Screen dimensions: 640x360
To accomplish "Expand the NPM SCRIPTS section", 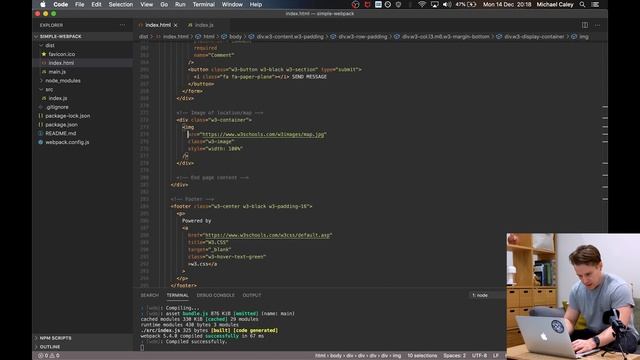I will pyautogui.click(x=55, y=338).
